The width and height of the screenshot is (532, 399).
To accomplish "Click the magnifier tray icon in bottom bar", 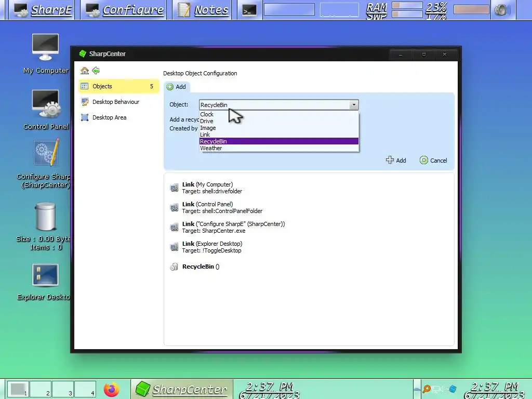I will [427, 389].
